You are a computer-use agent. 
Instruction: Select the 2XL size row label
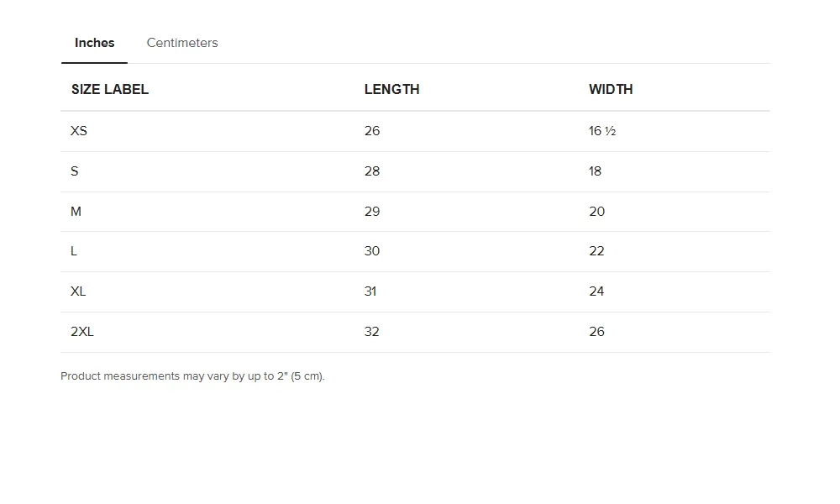pos(82,332)
